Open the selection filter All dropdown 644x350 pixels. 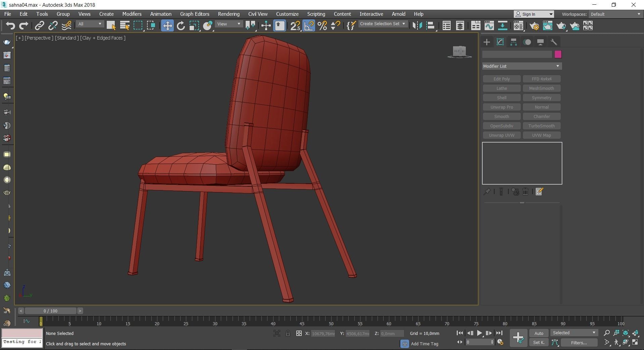coord(90,24)
